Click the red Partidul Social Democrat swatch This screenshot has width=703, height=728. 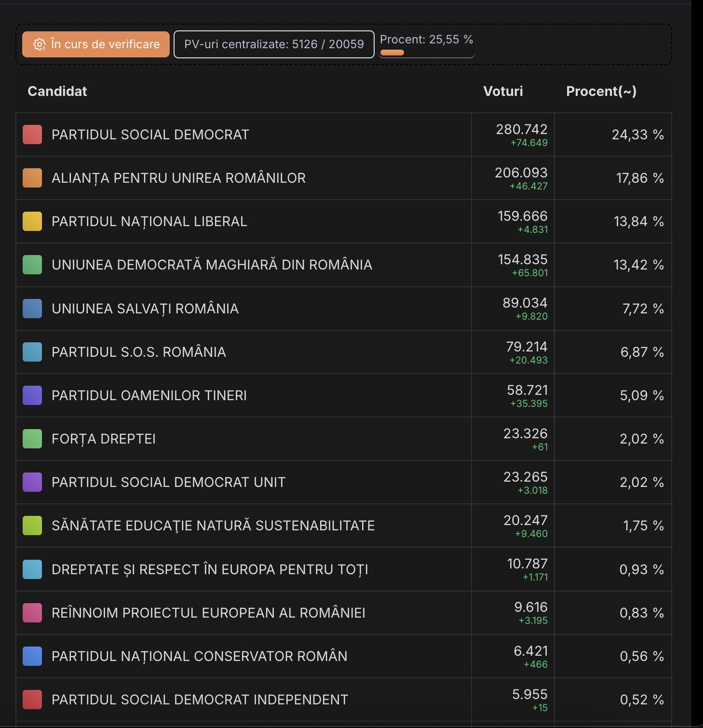click(32, 135)
